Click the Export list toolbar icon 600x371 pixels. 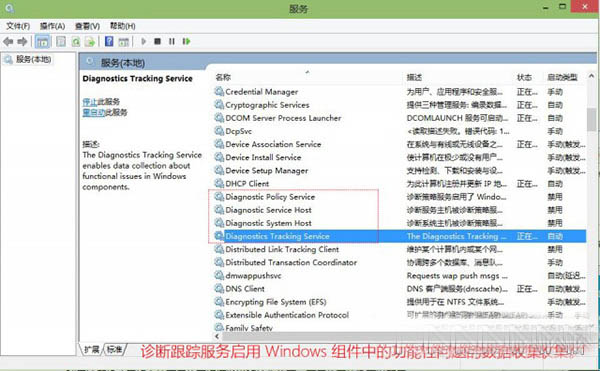(90, 41)
